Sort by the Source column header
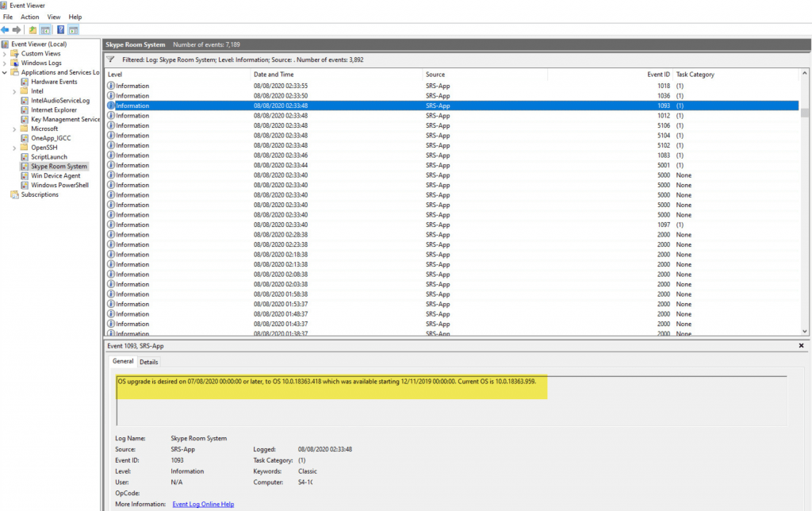This screenshot has width=812, height=511. tap(485, 75)
